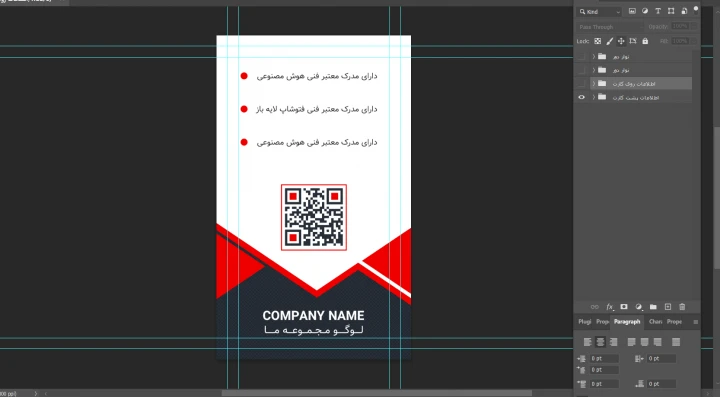Screen dimensions: 720x397
Task: Open the Kind filter dropdown
Action: click(x=600, y=12)
